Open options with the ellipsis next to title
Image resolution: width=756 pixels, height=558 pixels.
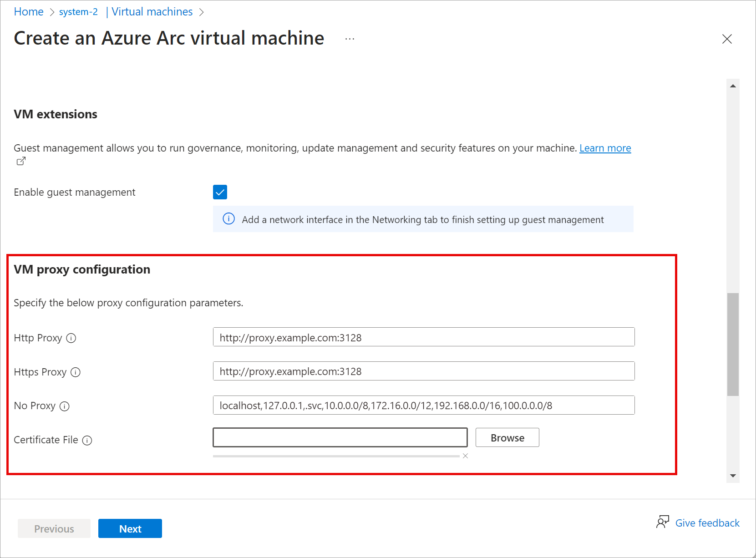349,38
